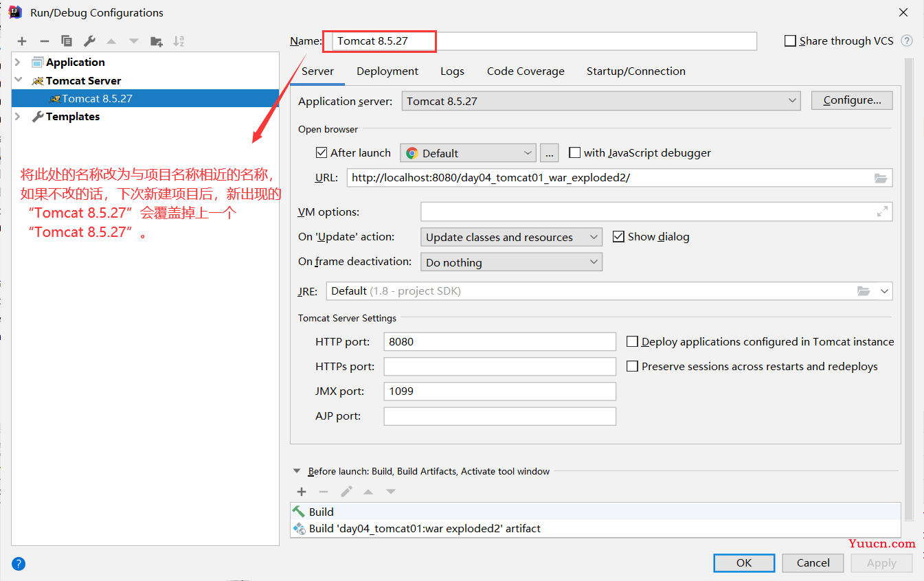Click the AJP port field
Viewport: 924px width, 581px height.
(500, 415)
